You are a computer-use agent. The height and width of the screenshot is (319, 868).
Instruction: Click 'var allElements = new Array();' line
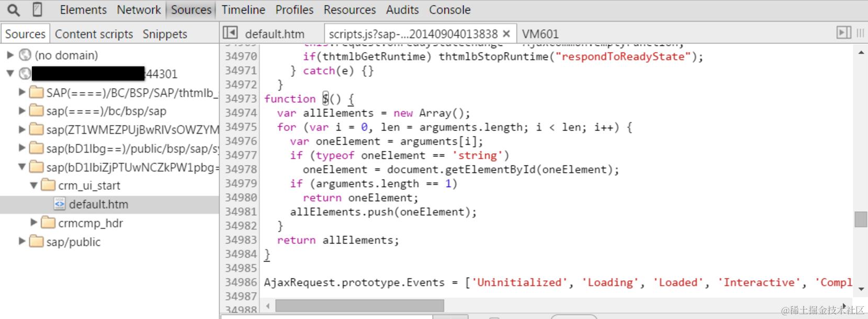[x=374, y=113]
